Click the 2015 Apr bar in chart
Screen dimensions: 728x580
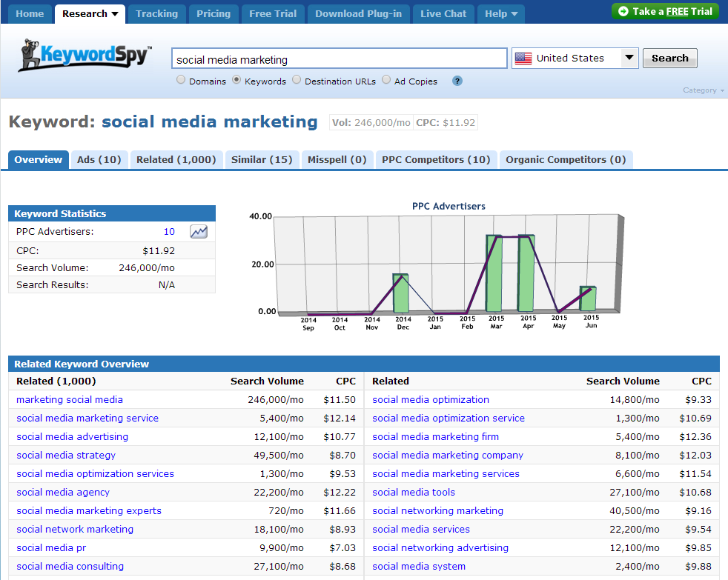(526, 273)
